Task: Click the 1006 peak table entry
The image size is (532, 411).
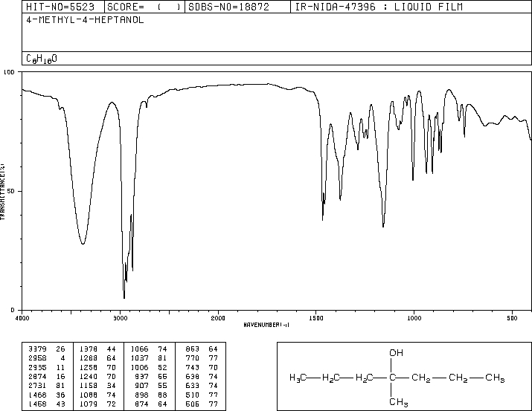Action: 149,367
